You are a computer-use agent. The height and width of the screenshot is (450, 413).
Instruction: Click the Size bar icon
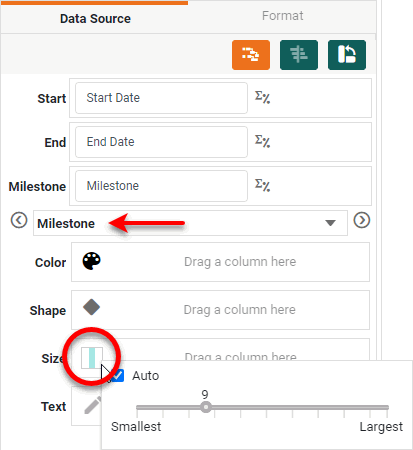(x=92, y=358)
